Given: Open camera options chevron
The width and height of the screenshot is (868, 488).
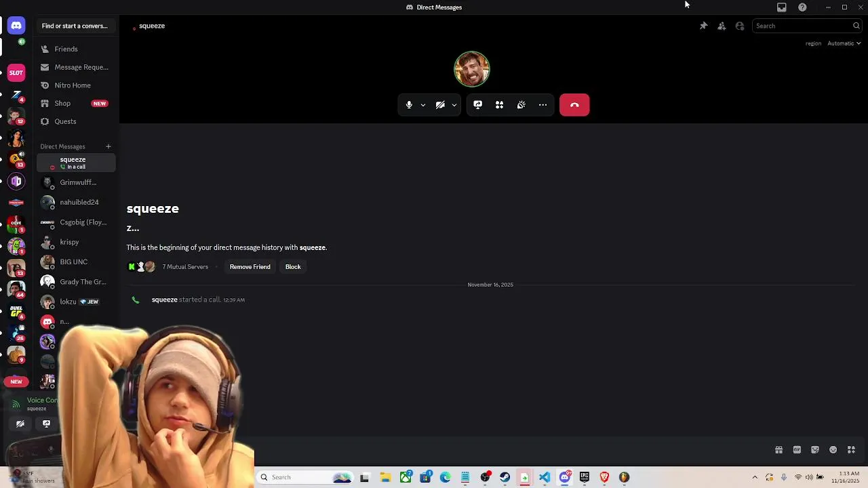Looking at the screenshot, I should coord(454,105).
